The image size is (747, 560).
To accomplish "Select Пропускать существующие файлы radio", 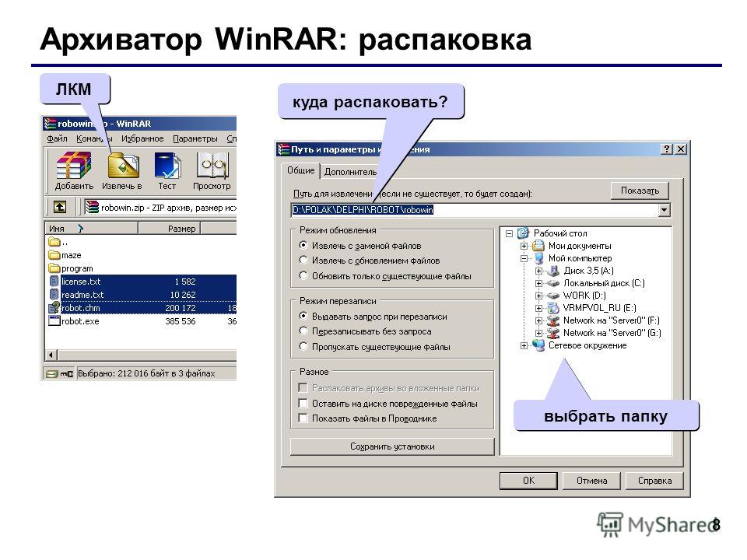I will [x=303, y=346].
